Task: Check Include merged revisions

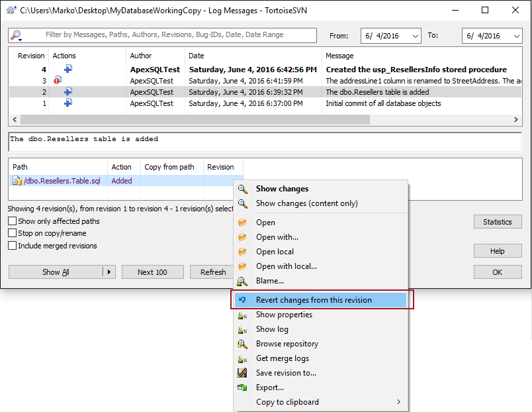Action: [12, 246]
